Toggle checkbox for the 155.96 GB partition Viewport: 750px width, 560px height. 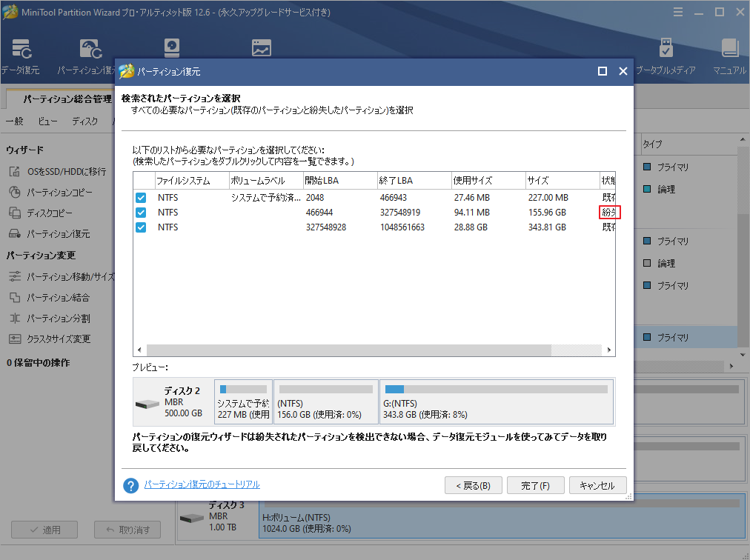tap(141, 213)
